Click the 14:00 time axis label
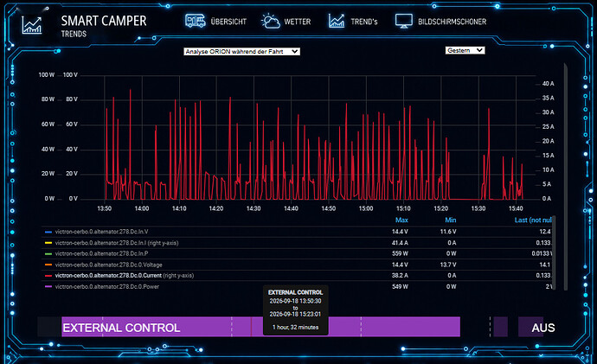597x364 pixels. (x=142, y=208)
